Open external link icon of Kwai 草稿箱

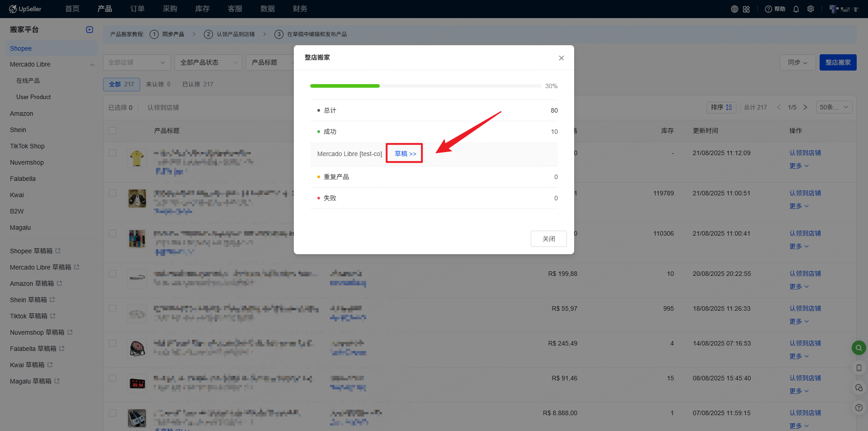pyautogui.click(x=50, y=365)
